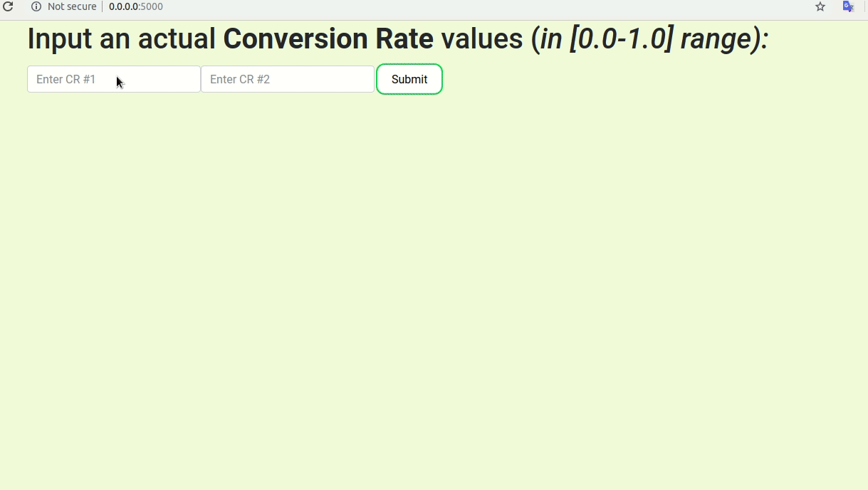Select the 0.0.0.0 host in the URL
The height and width of the screenshot is (490, 868).
(123, 6)
